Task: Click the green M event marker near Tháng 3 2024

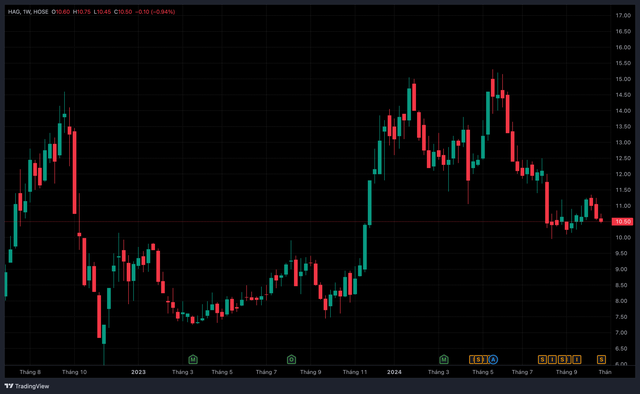Action: coord(444,359)
